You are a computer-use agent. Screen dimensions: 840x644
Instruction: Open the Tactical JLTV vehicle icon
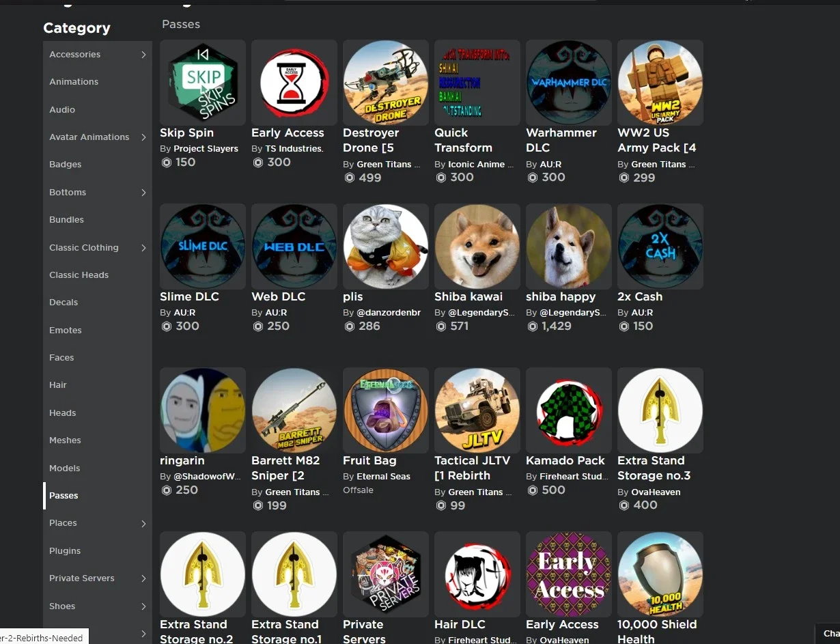[477, 410]
